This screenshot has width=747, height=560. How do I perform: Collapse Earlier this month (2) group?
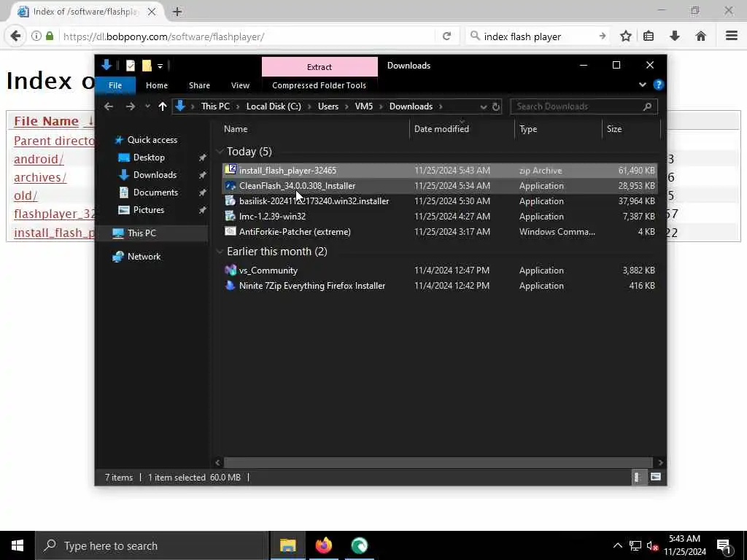point(220,252)
